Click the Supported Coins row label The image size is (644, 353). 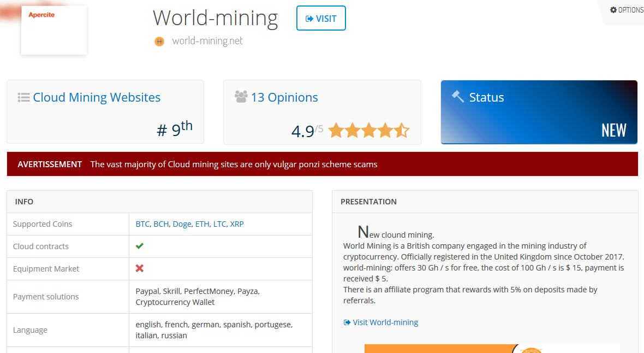pyautogui.click(x=43, y=224)
